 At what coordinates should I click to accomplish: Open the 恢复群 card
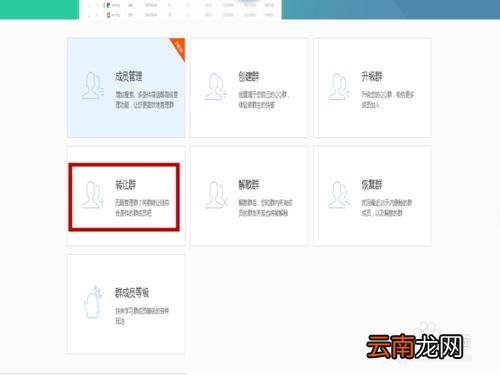(x=372, y=196)
